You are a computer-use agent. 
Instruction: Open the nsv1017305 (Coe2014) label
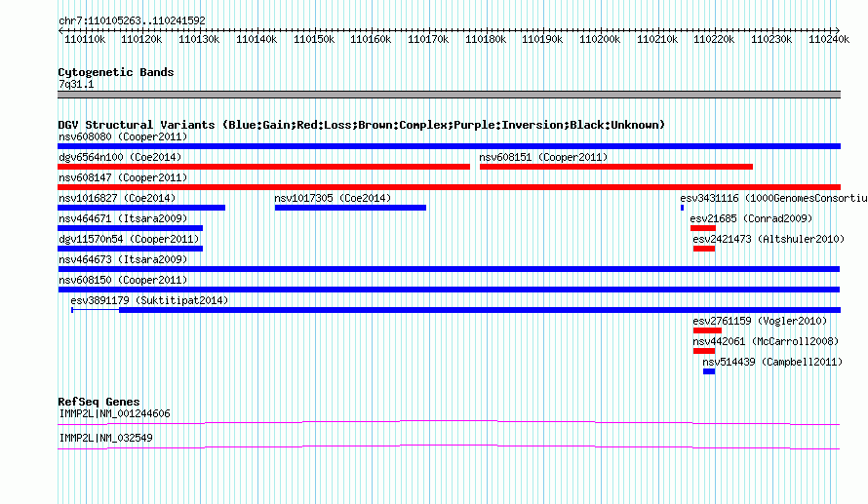click(x=333, y=198)
